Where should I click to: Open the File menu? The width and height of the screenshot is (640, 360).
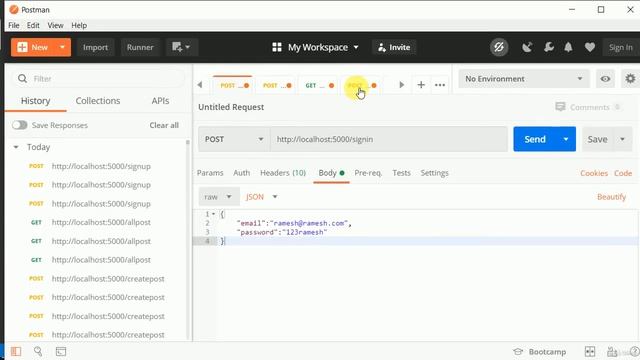point(13,25)
